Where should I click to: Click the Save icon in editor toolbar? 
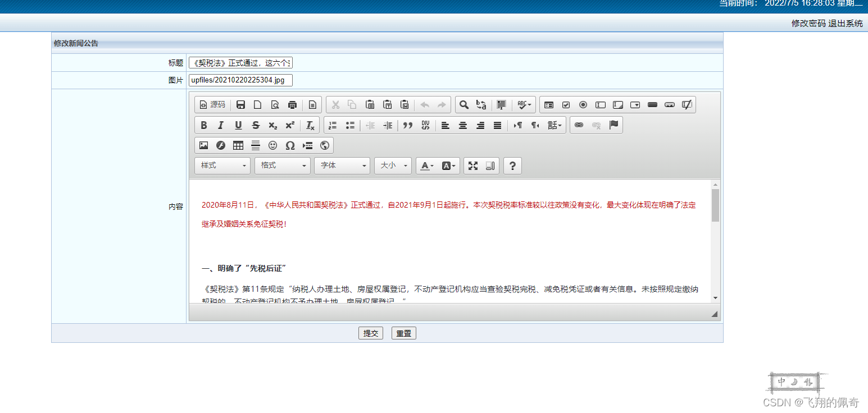click(x=240, y=105)
